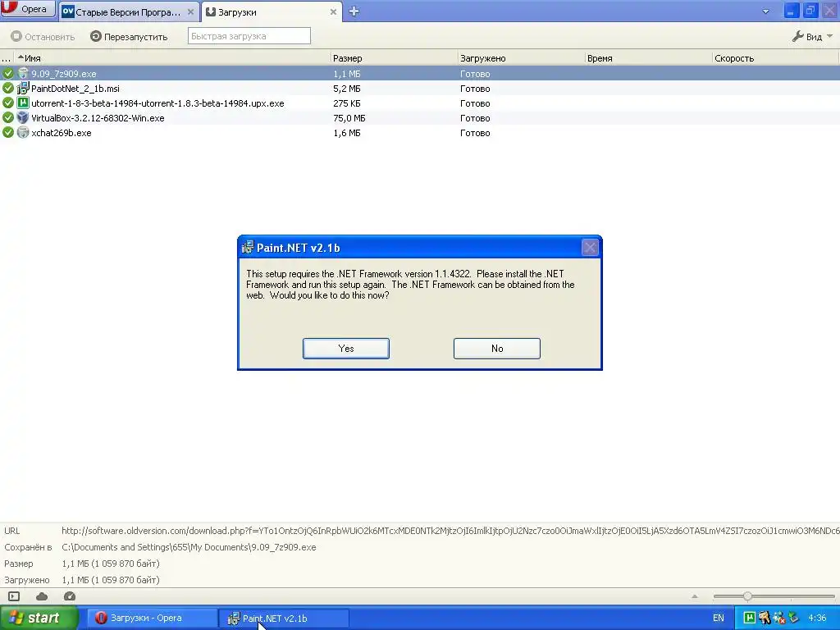Click No in the Paint.NET setup dialog

coord(496,348)
